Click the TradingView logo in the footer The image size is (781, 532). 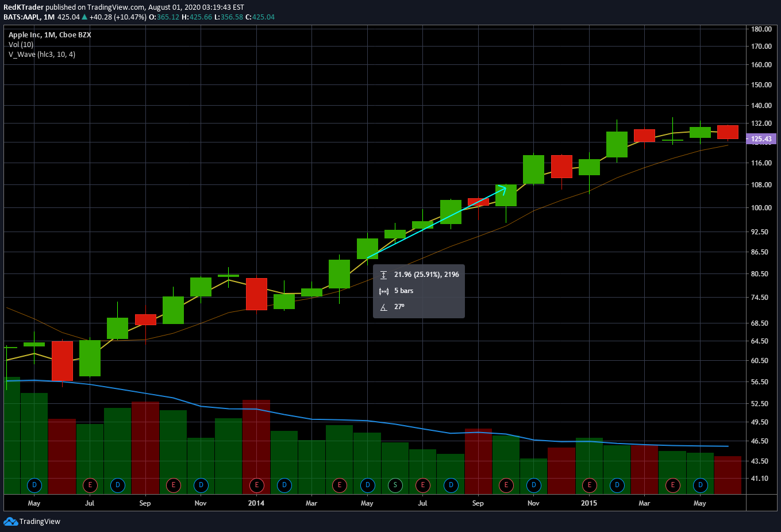pyautogui.click(x=32, y=522)
